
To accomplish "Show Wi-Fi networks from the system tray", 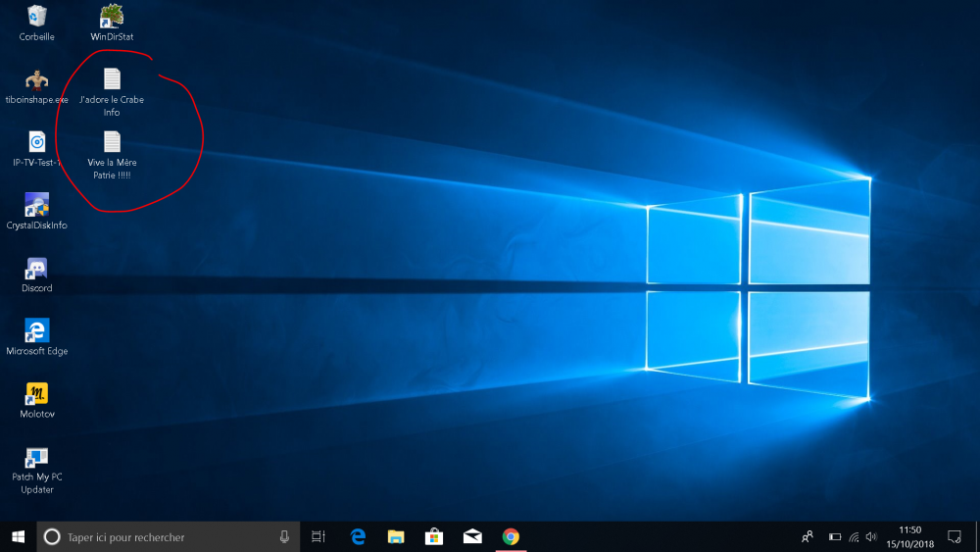I will (854, 536).
